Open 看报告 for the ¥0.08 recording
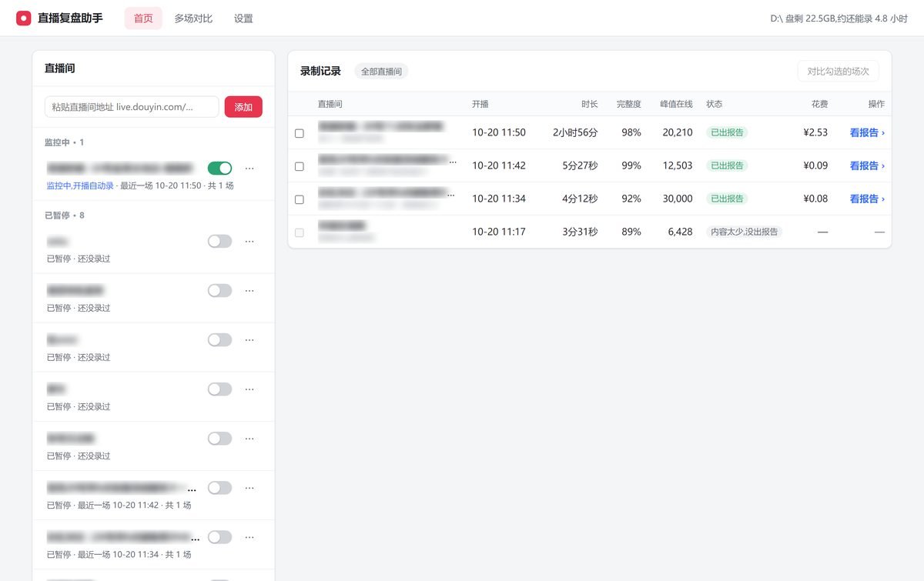This screenshot has height=581, width=924. (867, 199)
